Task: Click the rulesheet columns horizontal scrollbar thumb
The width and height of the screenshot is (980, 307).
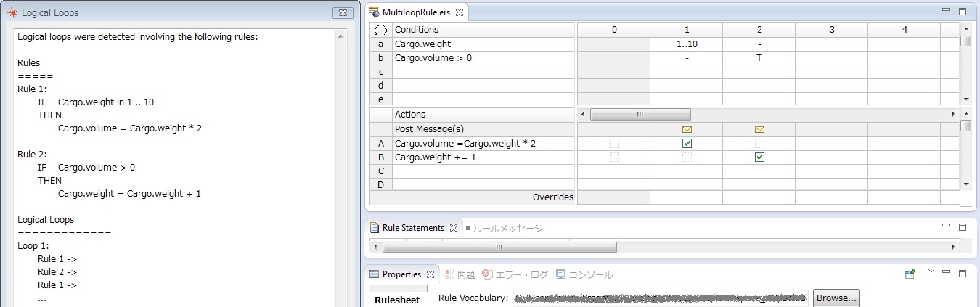Action: 640,115
